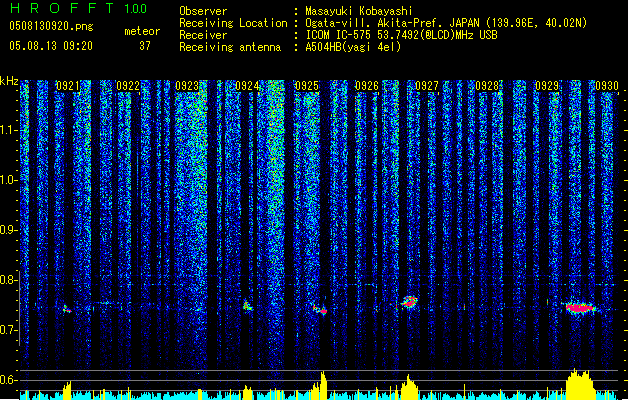Click the meteor echo at 0924

click(x=247, y=306)
